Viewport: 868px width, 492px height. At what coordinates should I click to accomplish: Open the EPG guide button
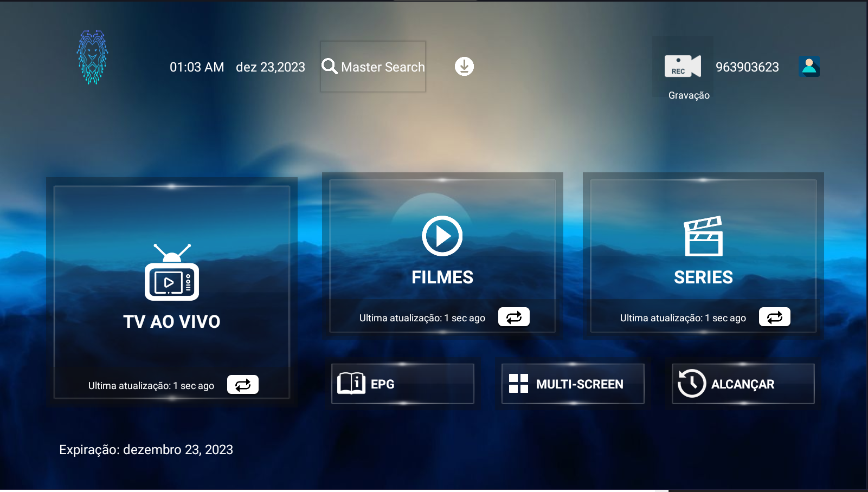(403, 384)
